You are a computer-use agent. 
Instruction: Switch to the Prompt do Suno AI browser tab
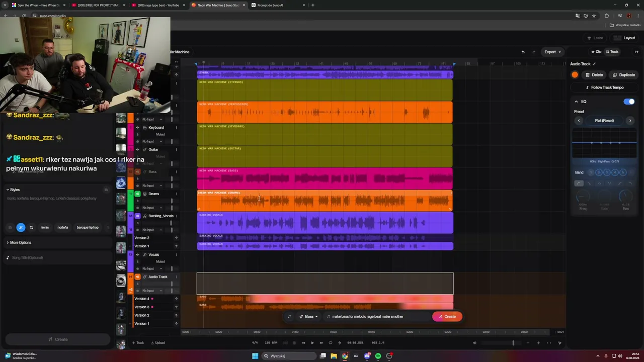coord(278,5)
